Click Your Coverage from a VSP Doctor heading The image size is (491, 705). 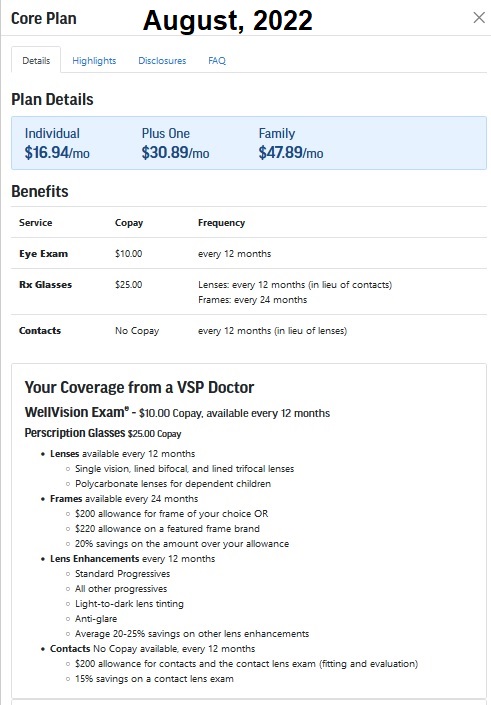pos(139,387)
